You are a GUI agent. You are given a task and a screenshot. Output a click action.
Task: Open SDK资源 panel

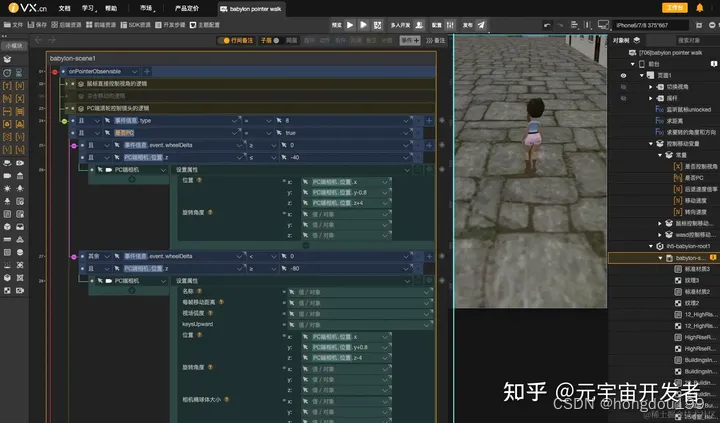coord(135,25)
